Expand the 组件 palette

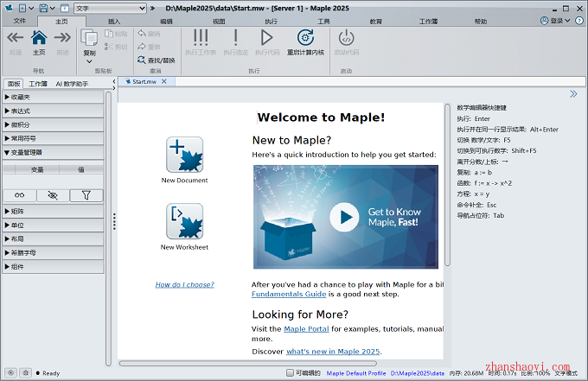53,266
